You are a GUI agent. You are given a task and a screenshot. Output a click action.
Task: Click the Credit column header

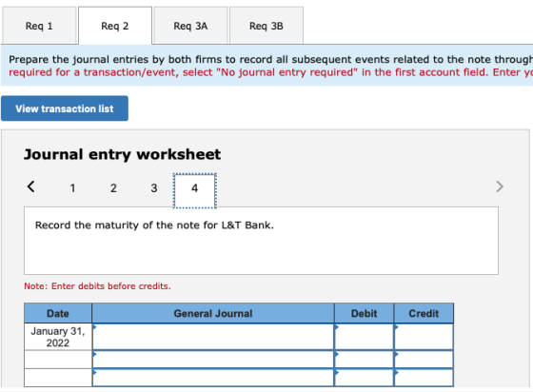click(424, 313)
